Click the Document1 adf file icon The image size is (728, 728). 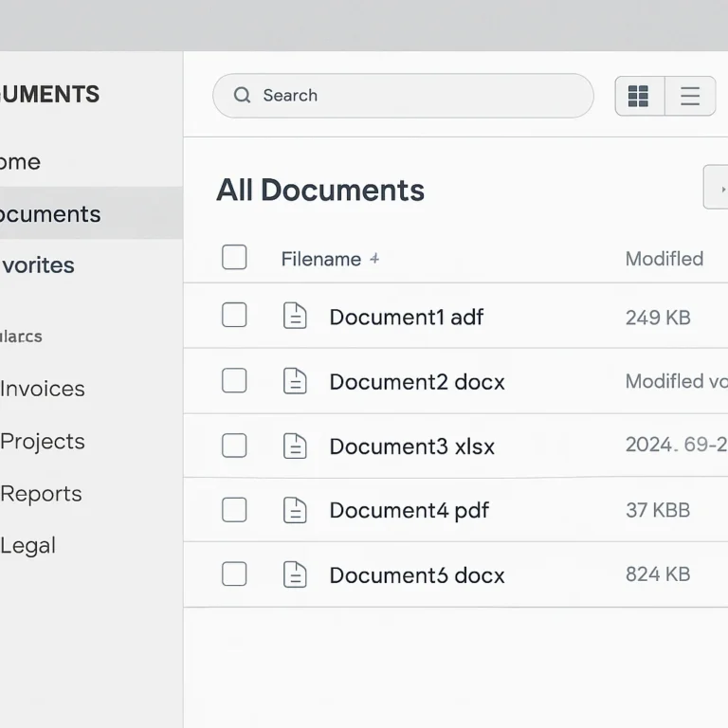click(295, 316)
